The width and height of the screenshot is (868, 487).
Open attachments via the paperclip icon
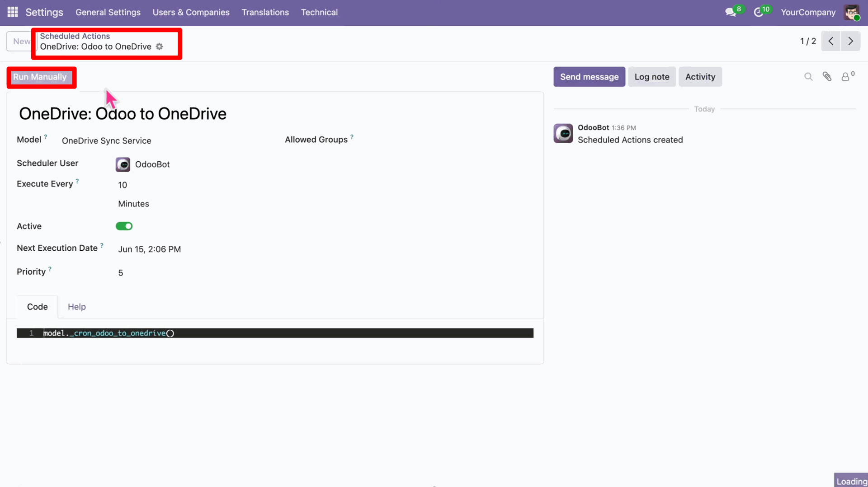[827, 77]
